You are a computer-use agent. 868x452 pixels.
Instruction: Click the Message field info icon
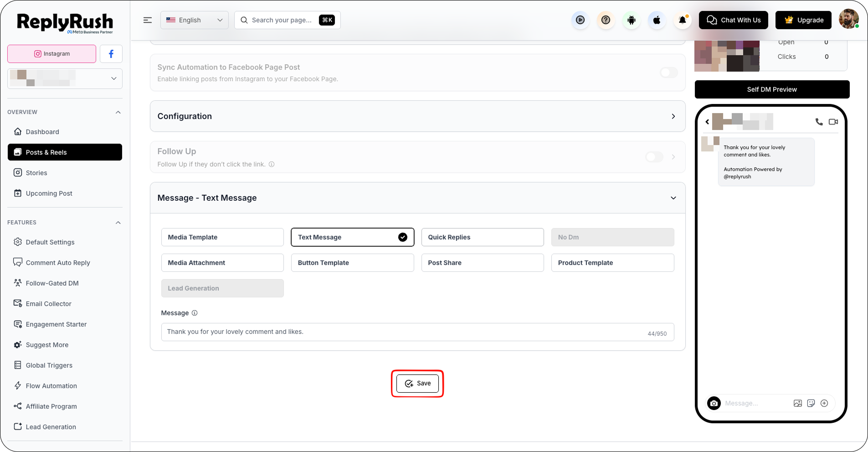tap(195, 313)
